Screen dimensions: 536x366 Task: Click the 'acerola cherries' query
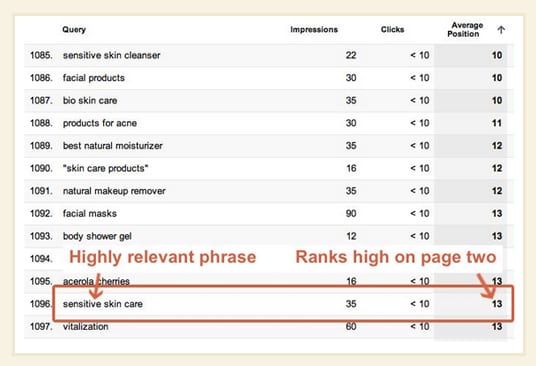96,281
